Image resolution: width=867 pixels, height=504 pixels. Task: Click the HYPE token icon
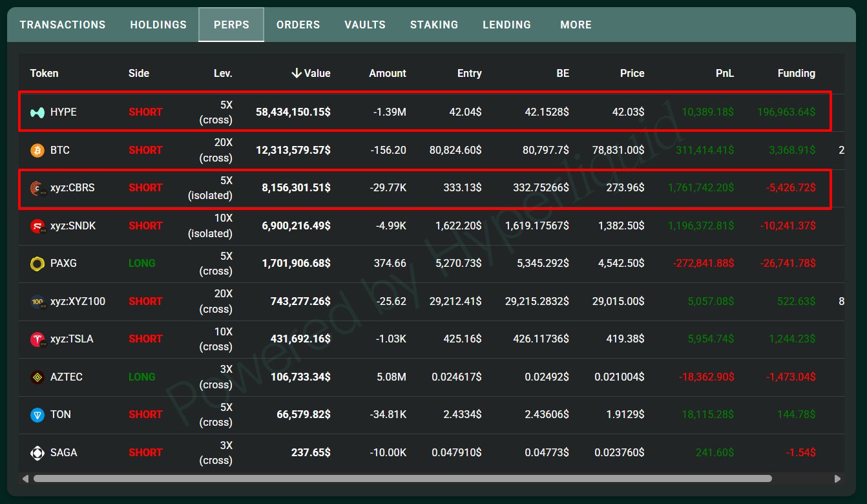[x=37, y=112]
